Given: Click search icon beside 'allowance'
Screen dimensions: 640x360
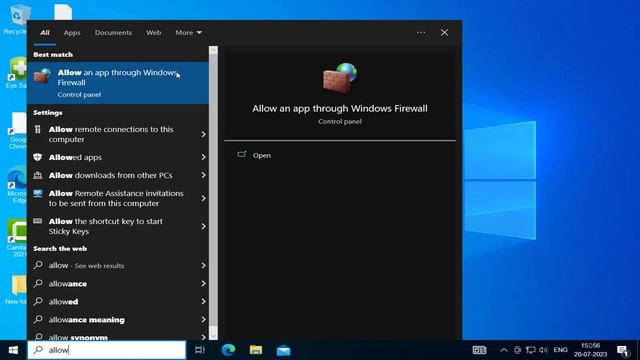Looking at the screenshot, I should (x=38, y=283).
